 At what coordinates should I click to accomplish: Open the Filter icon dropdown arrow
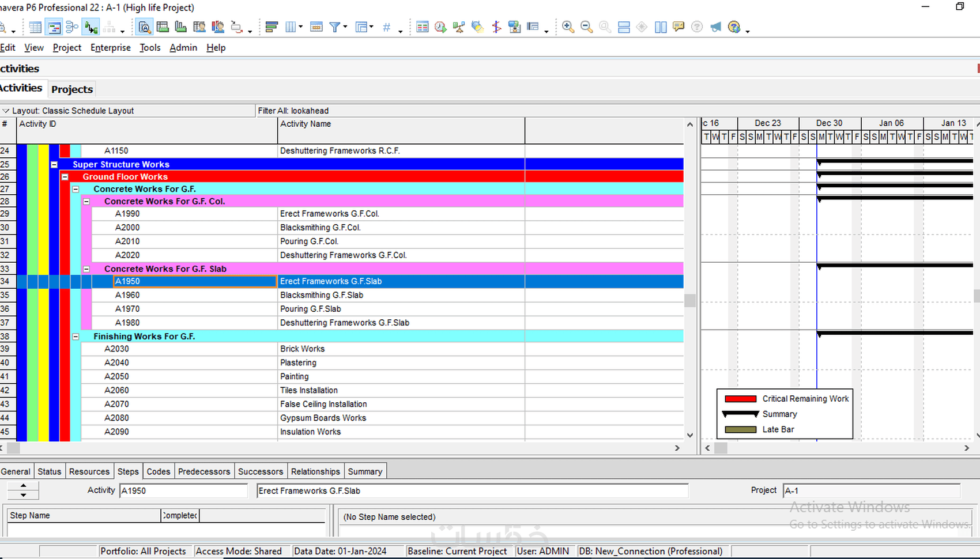[345, 27]
